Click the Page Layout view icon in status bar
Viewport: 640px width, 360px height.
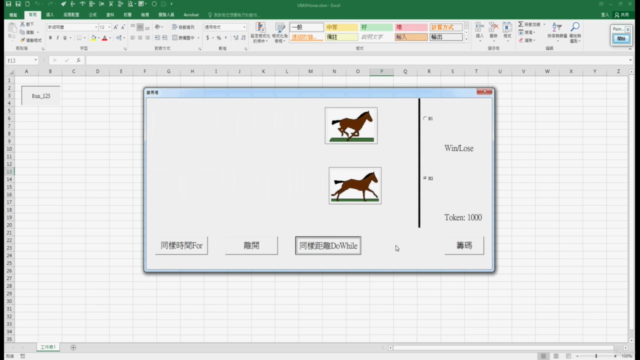[x=556, y=356]
